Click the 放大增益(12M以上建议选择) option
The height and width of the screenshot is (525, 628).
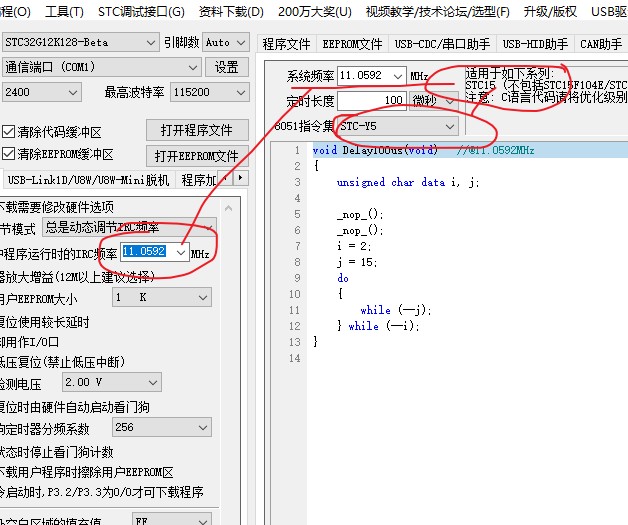pyautogui.click(x=77, y=276)
